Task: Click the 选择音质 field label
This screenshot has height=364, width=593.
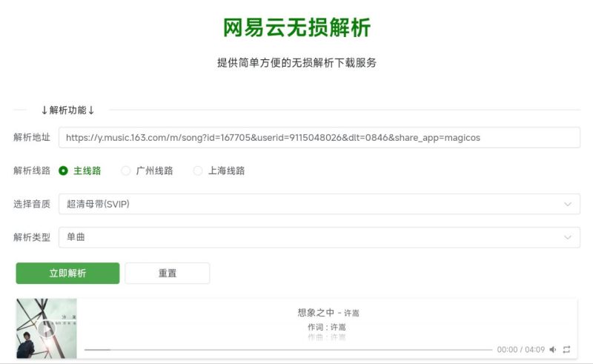Action: tap(32, 204)
